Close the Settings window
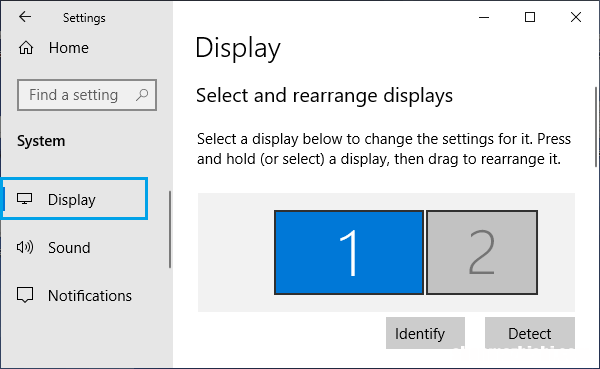 coord(576,17)
